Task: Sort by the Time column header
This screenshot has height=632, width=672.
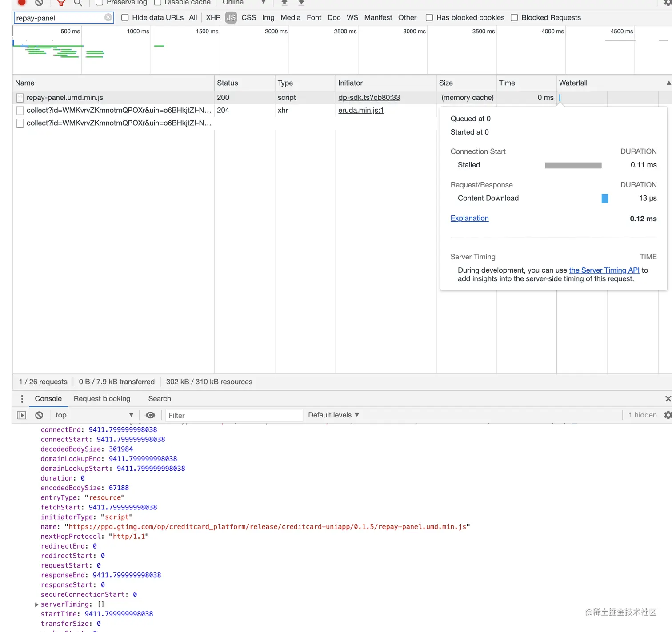Action: (526, 83)
